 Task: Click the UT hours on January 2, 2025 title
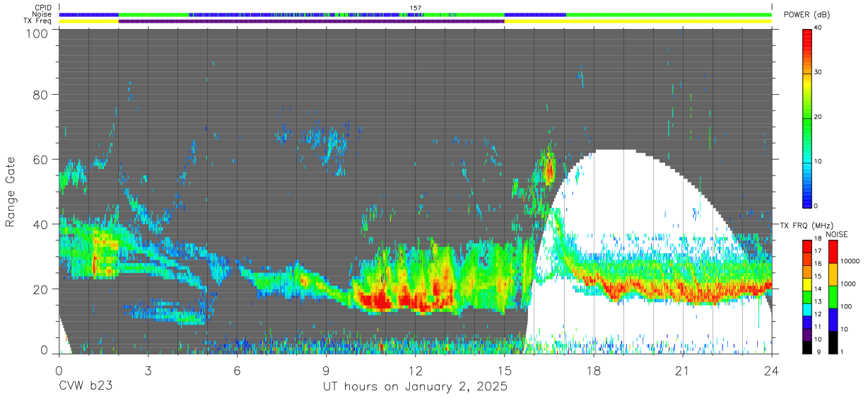(416, 388)
